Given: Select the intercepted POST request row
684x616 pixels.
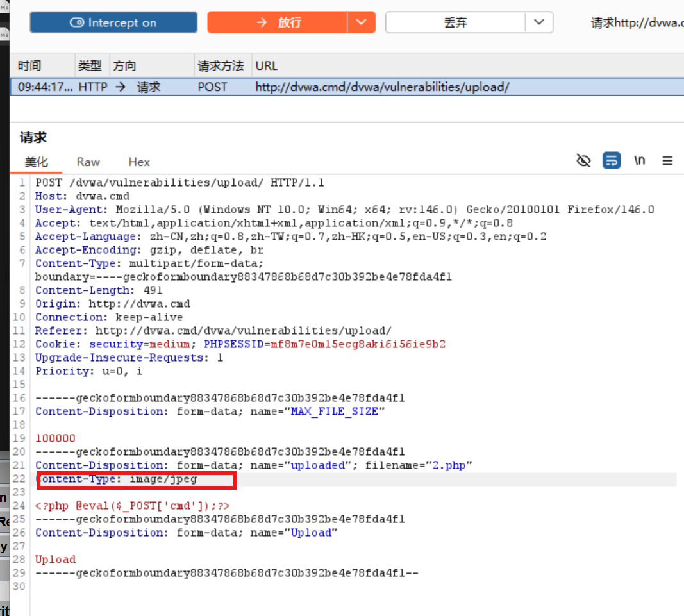Looking at the screenshot, I should coord(347,87).
